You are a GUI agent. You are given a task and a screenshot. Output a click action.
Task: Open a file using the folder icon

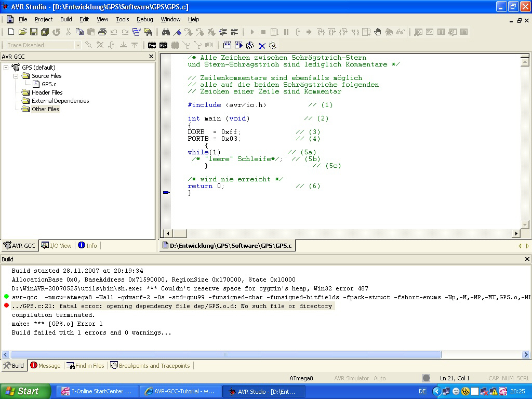click(22, 32)
